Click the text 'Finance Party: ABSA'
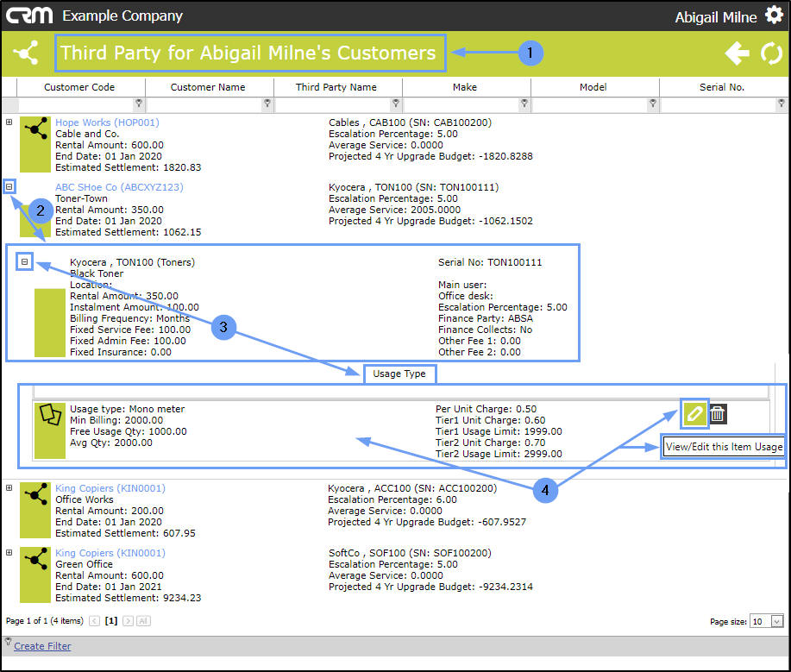 (x=486, y=318)
